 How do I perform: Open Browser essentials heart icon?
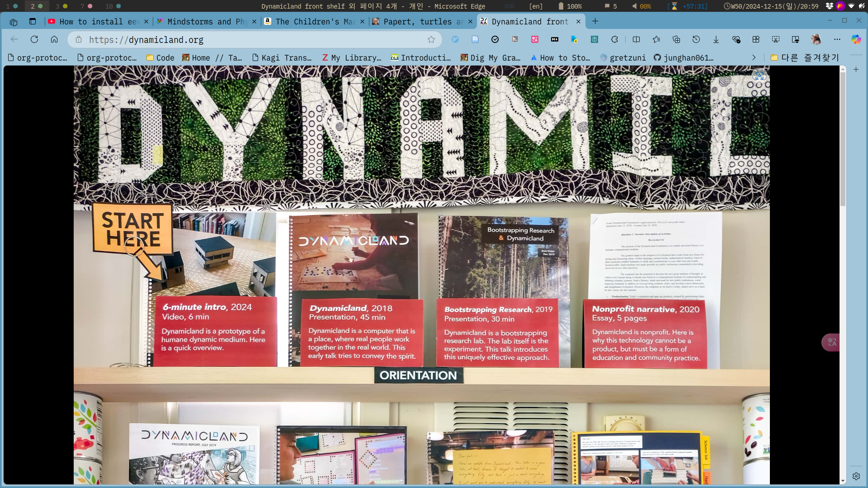coord(736,39)
